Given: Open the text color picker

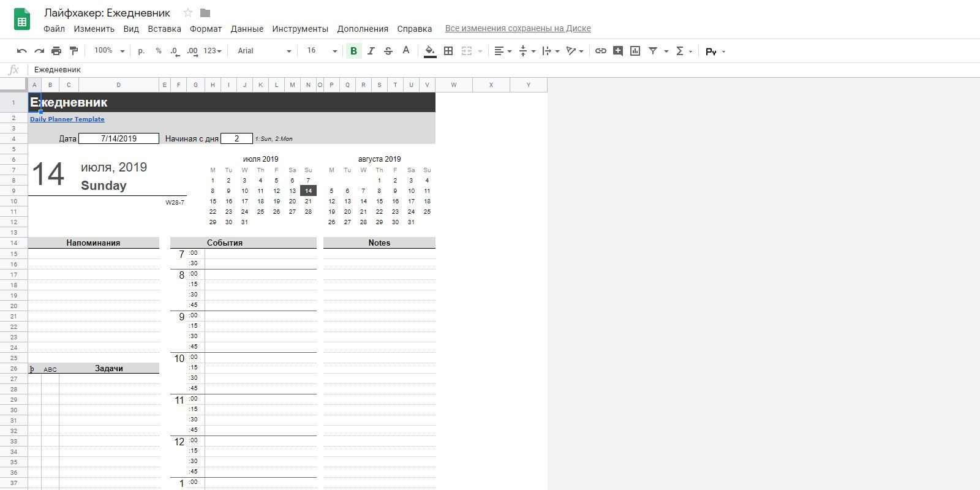Looking at the screenshot, I should click(405, 51).
